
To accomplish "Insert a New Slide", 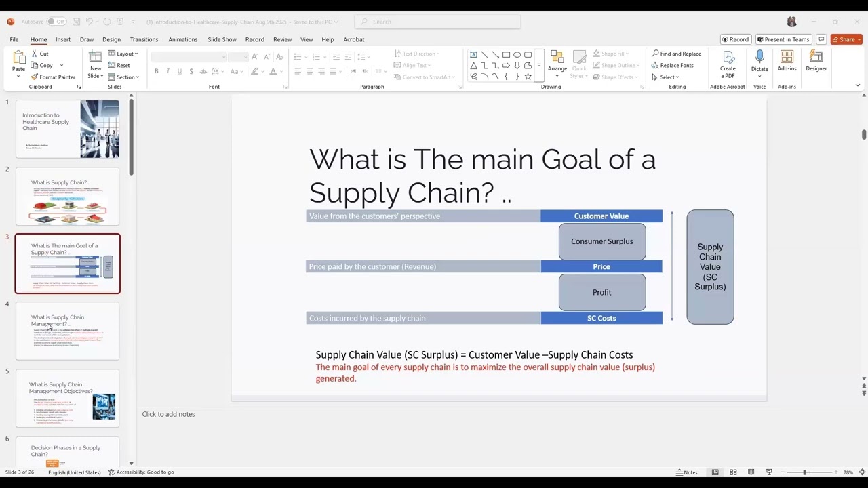I will (96, 64).
